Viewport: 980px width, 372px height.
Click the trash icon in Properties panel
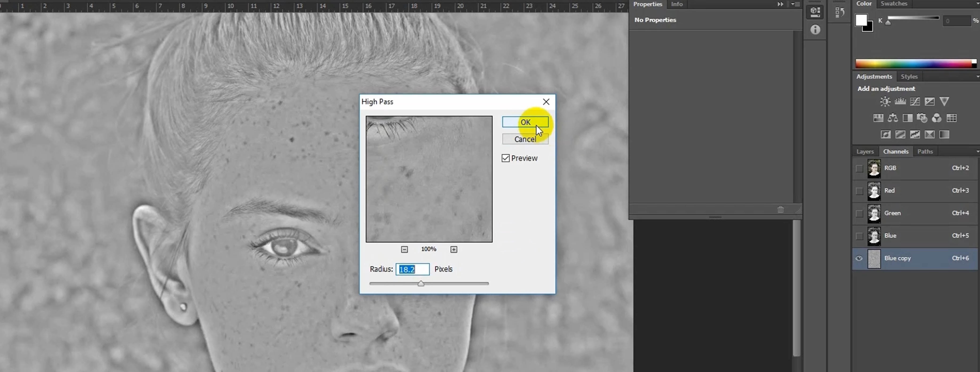coord(780,209)
